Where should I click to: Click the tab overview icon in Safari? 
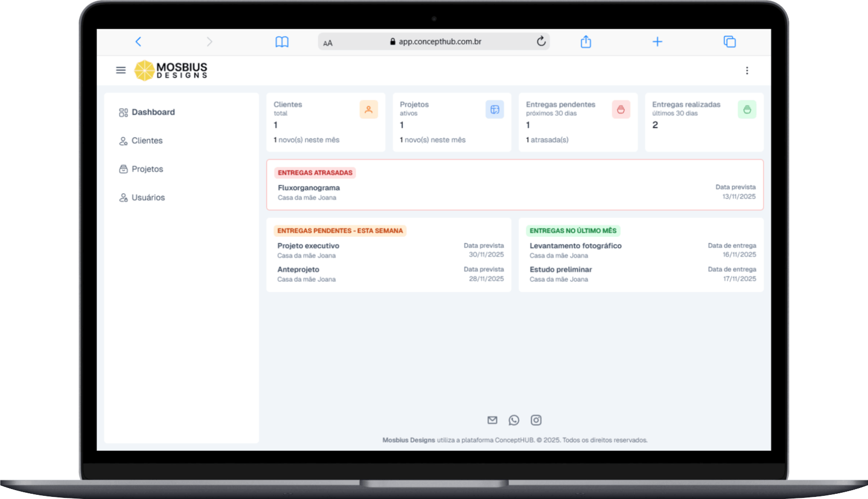(x=730, y=41)
